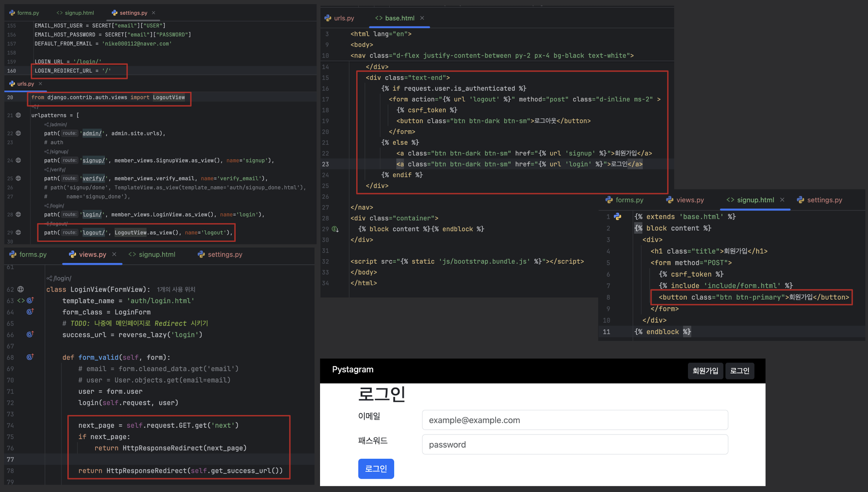Viewport: 868px width, 492px height.
Task: Click override gutter icon beside success_url line
Action: click(30, 334)
